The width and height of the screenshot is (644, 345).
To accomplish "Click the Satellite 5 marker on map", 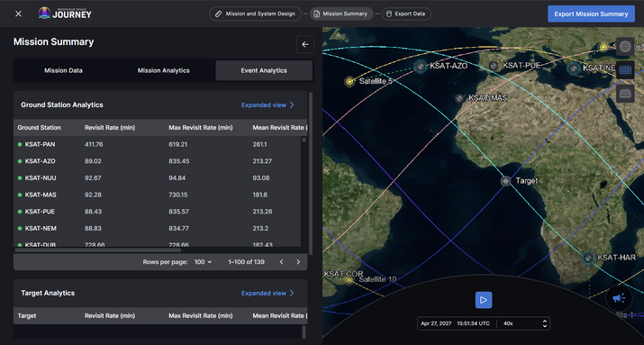I will click(349, 81).
